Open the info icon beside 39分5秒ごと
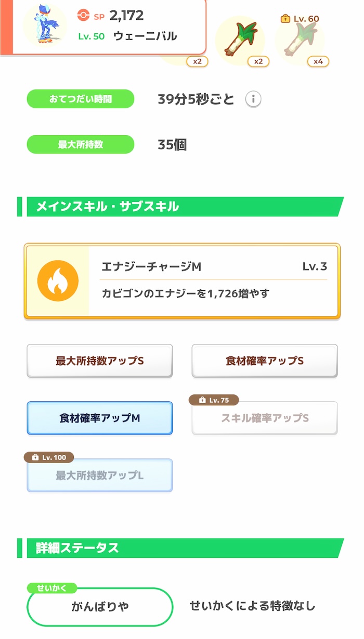The height and width of the screenshot is (639, 364). pyautogui.click(x=254, y=98)
